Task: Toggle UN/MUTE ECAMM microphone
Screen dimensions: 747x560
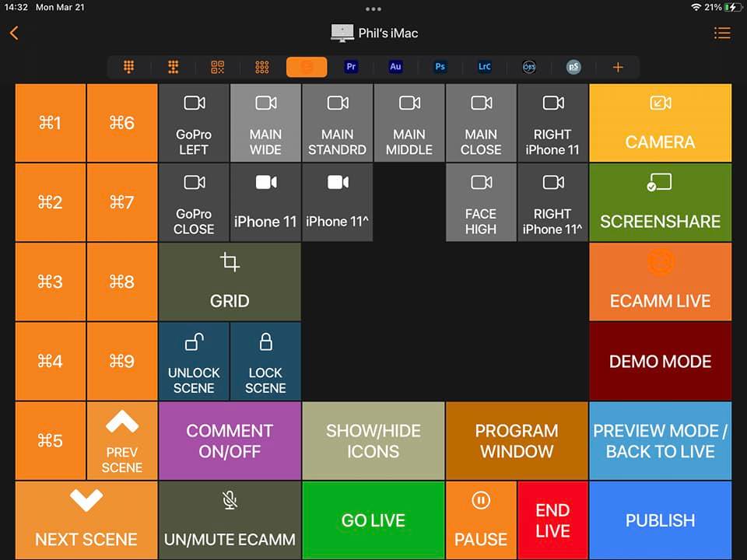Action: [230, 520]
